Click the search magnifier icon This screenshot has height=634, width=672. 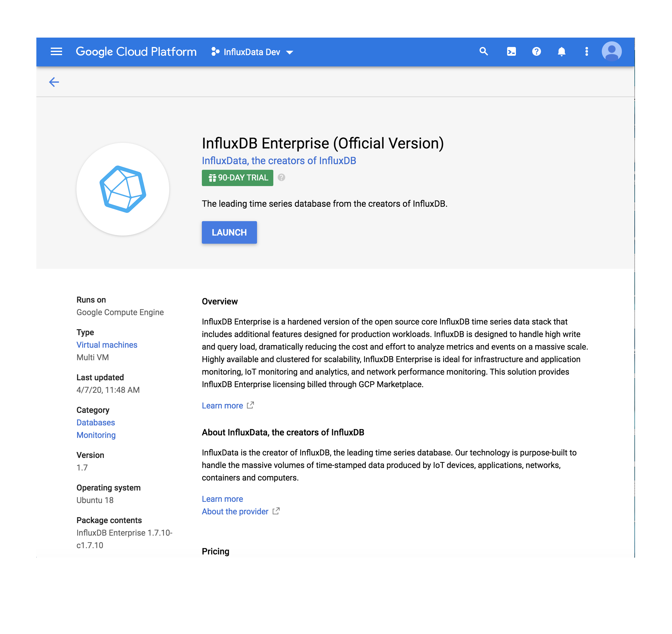pos(484,52)
